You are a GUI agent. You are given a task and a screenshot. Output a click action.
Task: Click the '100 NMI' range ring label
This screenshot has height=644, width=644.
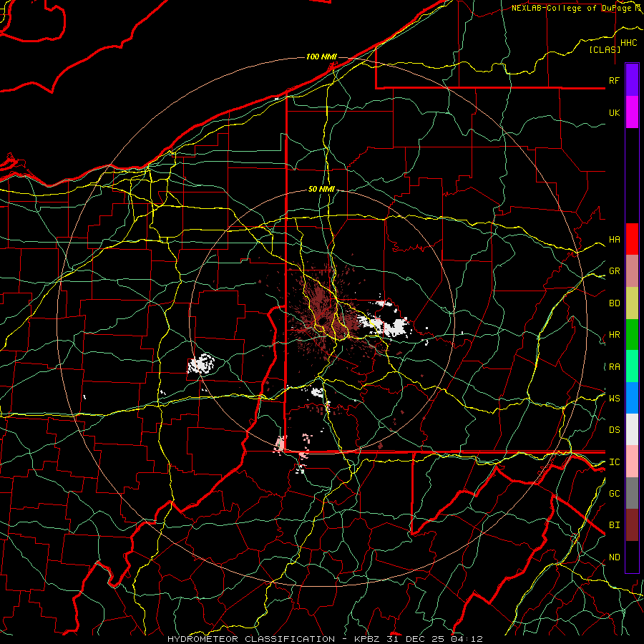point(321,57)
